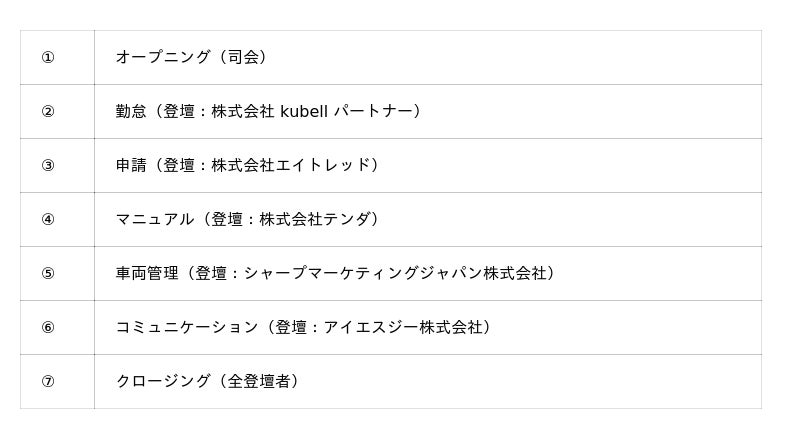The image size is (800, 439).
Task: Click the word 勤怠 in row two
Action: pyautogui.click(x=131, y=112)
